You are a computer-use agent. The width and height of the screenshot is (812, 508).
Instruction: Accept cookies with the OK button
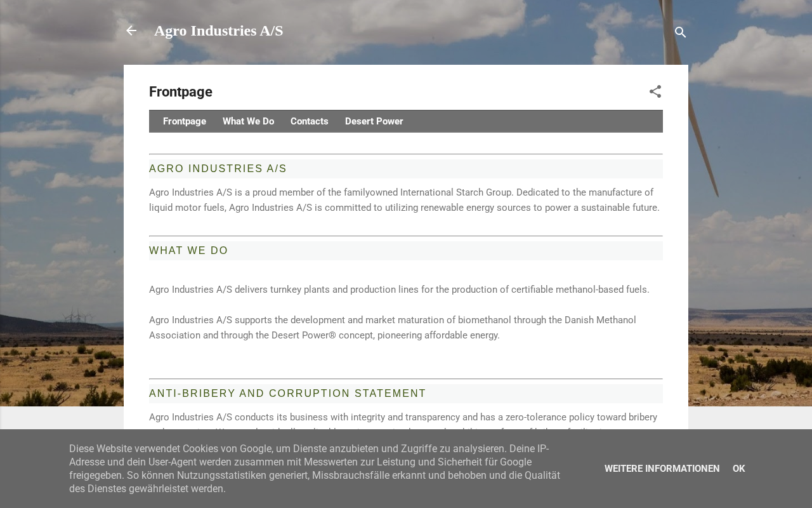[739, 469]
